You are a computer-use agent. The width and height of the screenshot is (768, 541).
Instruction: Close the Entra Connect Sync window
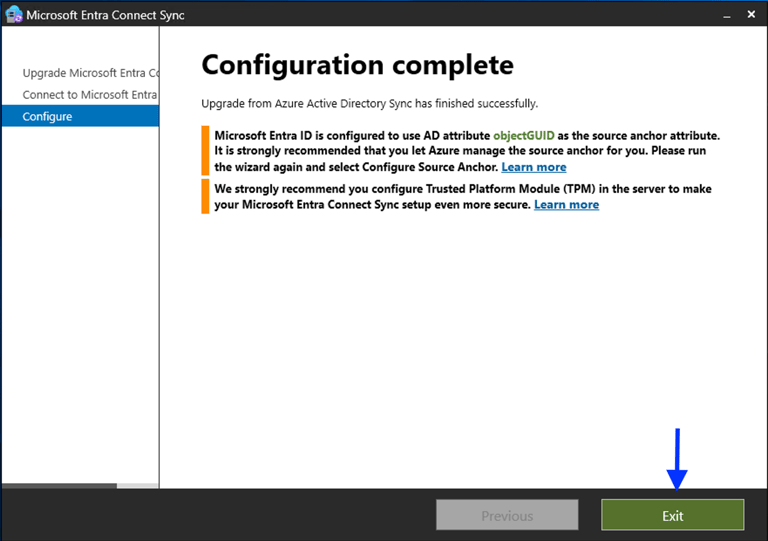[x=751, y=15]
